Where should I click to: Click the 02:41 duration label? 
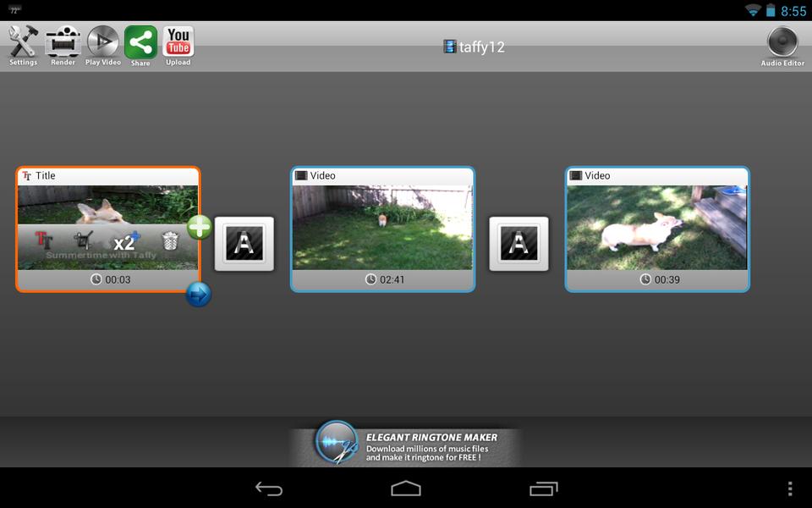(386, 280)
